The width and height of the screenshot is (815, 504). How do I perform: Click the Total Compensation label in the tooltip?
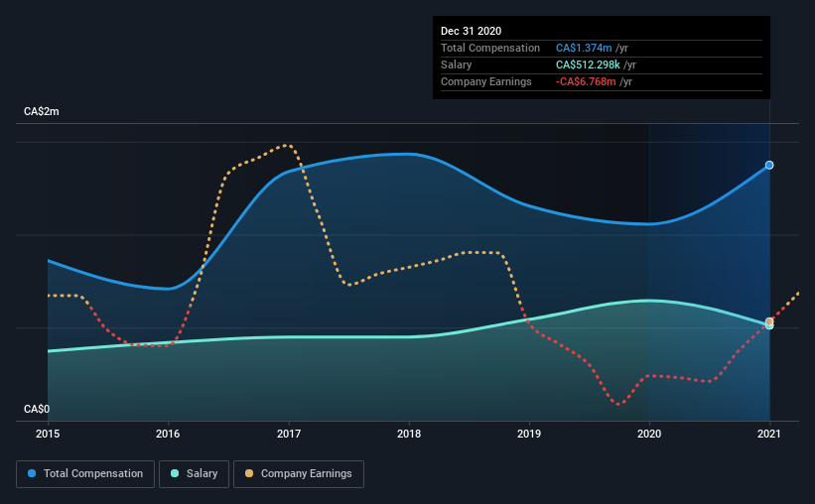pos(490,48)
